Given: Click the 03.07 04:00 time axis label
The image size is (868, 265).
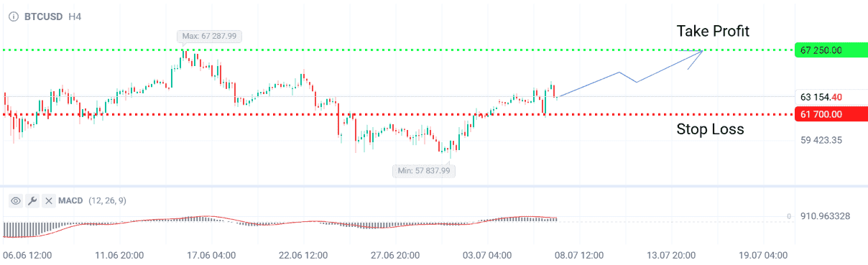Looking at the screenshot, I should 487,255.
